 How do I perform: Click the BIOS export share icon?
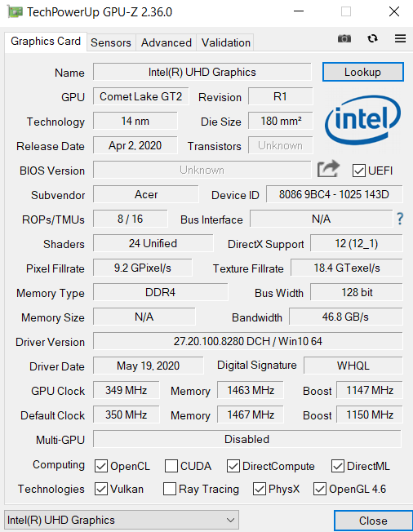328,169
